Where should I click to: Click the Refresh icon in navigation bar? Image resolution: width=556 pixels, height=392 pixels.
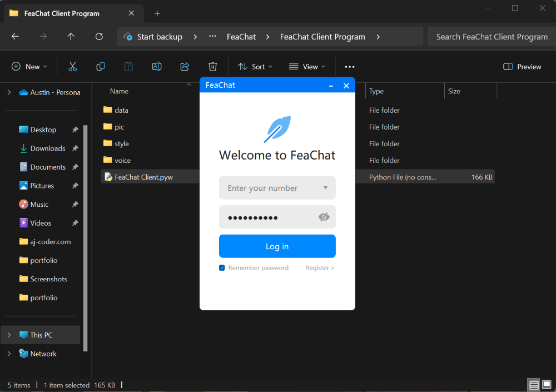(x=99, y=37)
